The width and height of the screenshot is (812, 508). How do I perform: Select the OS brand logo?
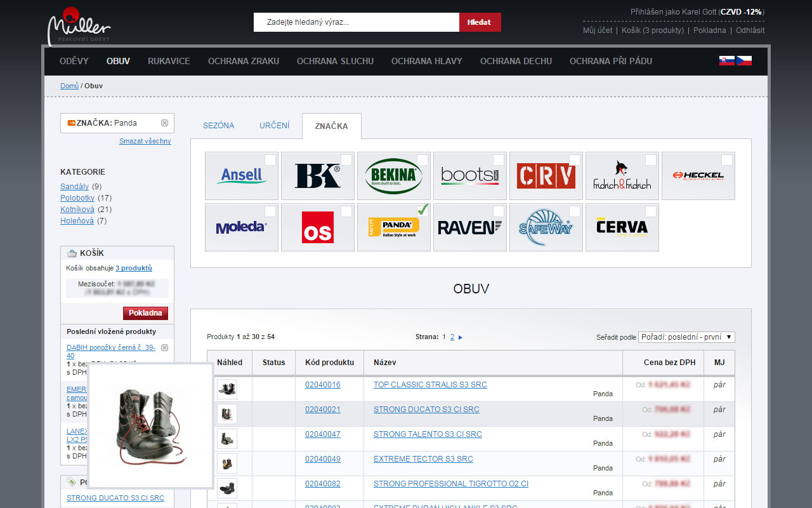coord(318,227)
